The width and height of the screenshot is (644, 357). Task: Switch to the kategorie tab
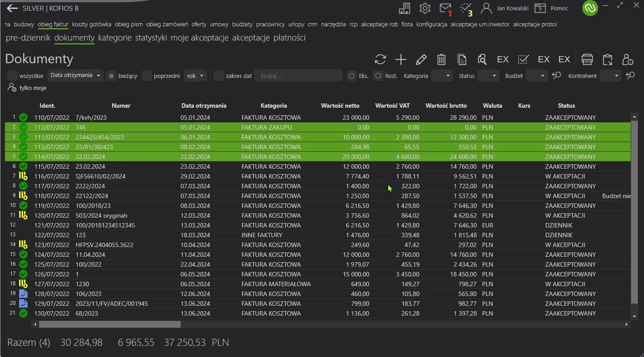point(115,38)
